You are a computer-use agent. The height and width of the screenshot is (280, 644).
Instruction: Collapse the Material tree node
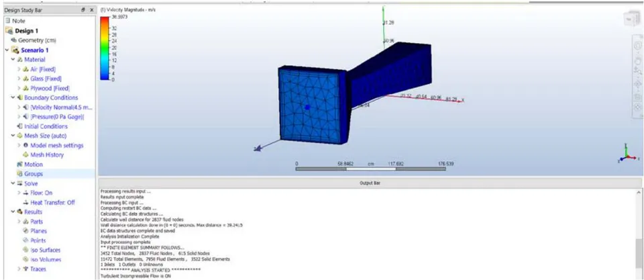tap(13, 60)
